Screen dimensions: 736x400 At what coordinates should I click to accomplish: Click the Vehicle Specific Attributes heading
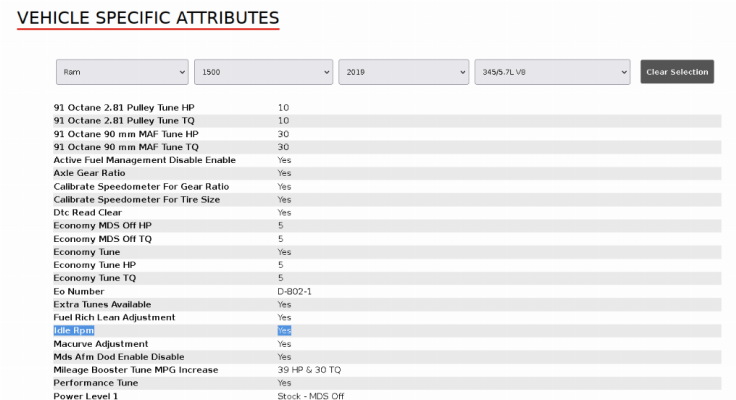(148, 18)
